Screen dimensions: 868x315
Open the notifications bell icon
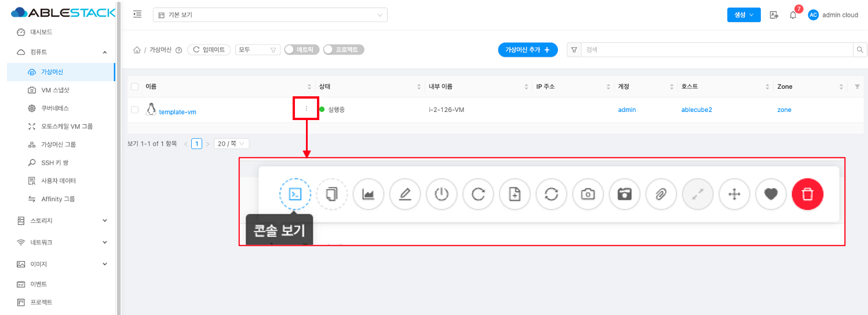793,15
